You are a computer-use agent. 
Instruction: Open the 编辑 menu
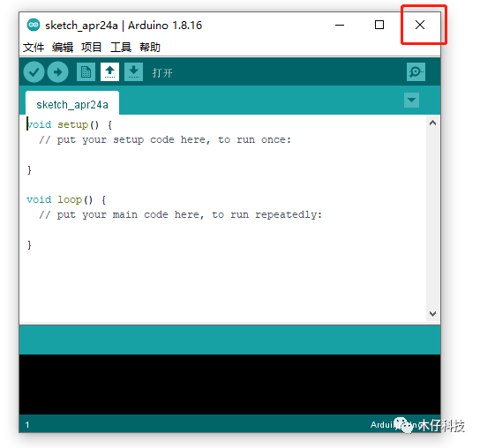(x=63, y=48)
